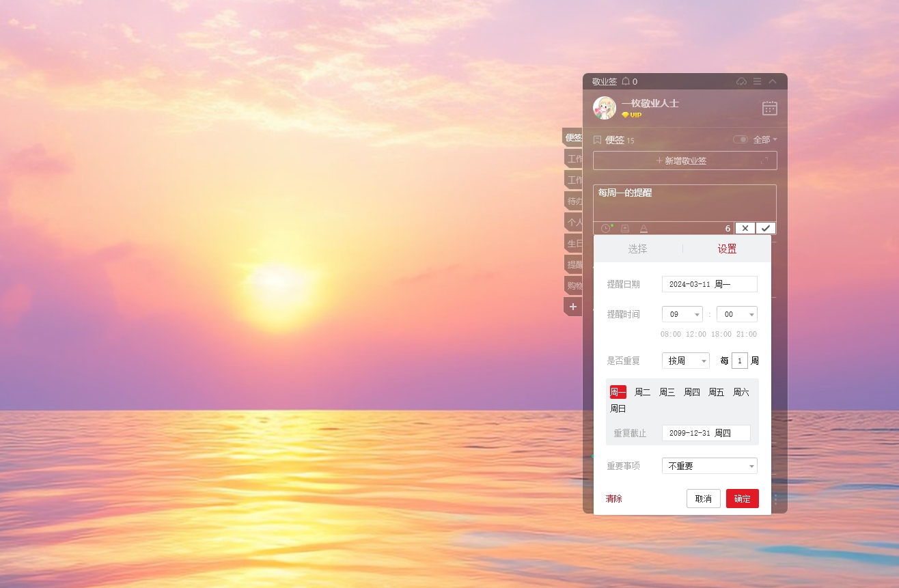The width and height of the screenshot is (899, 588).
Task: Select 周五 in weekday repeat options
Action: coord(716,392)
